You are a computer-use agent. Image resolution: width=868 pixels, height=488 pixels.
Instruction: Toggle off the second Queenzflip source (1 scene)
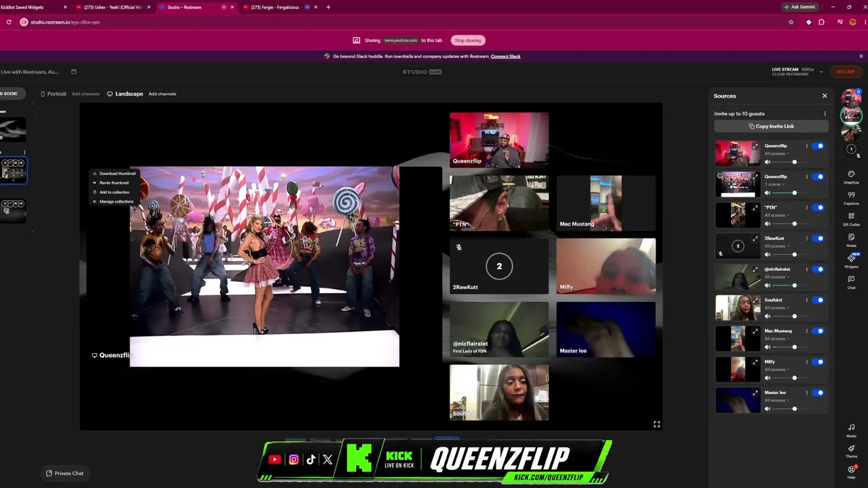pyautogui.click(x=818, y=177)
